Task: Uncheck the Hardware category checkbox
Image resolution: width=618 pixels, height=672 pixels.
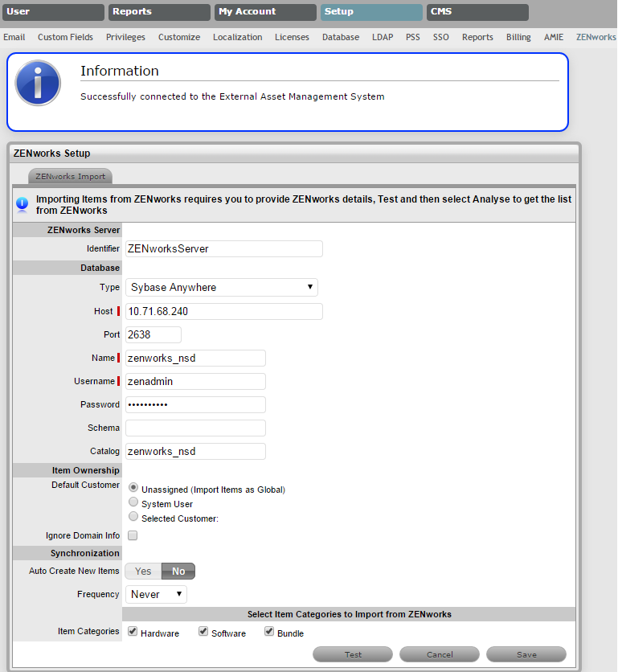Action: [x=133, y=631]
